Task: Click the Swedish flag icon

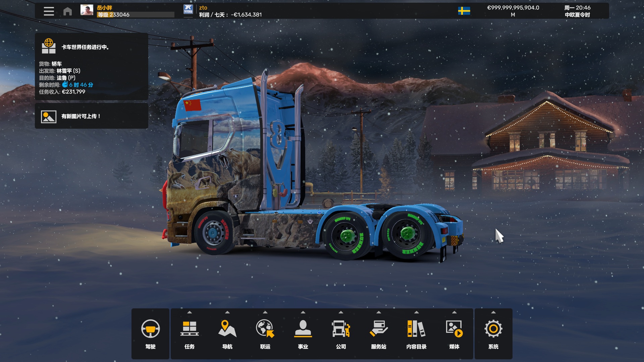Action: pos(464,11)
